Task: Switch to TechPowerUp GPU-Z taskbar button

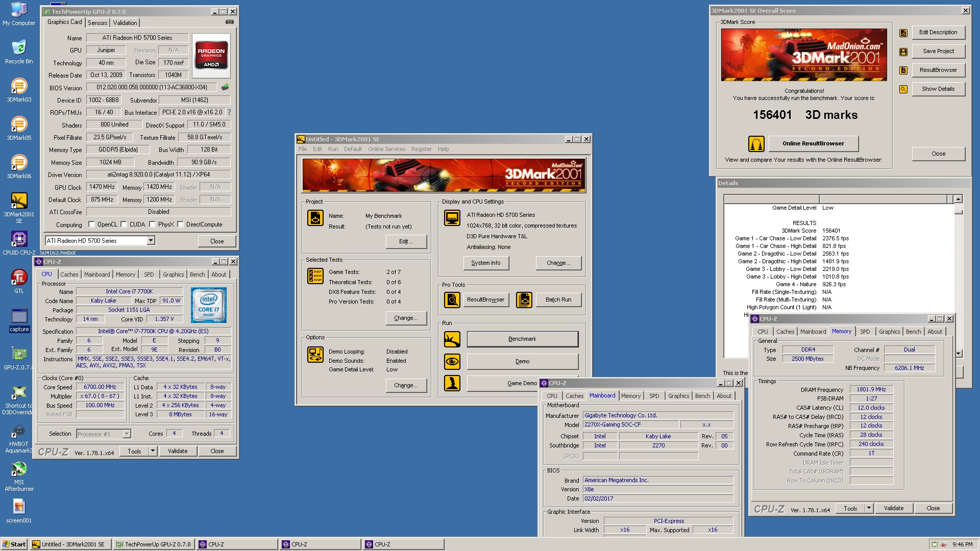Action: pyautogui.click(x=153, y=544)
